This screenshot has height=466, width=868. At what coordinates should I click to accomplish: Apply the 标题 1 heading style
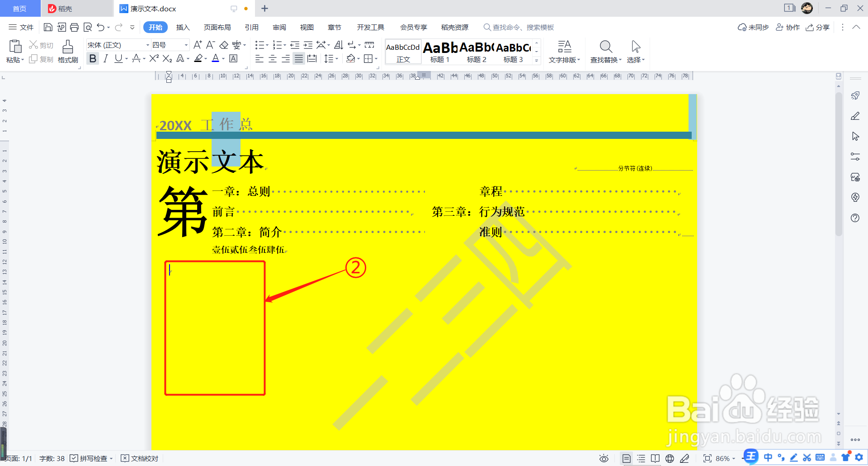[x=440, y=52]
